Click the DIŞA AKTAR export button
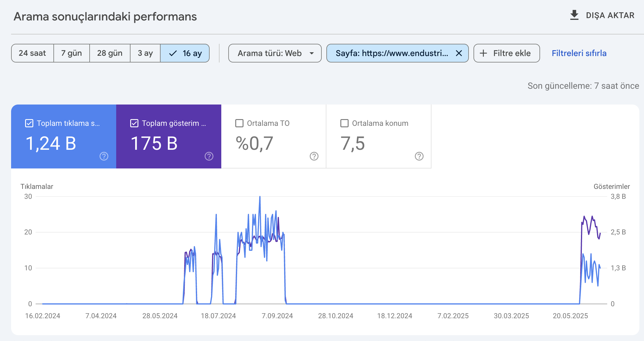The image size is (644, 341). 602,15
